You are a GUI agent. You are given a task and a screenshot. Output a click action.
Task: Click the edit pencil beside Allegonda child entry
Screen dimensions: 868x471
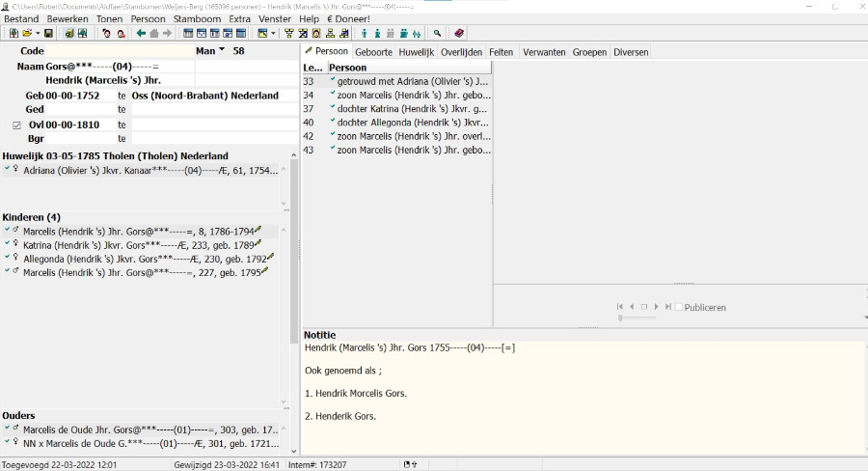271,258
